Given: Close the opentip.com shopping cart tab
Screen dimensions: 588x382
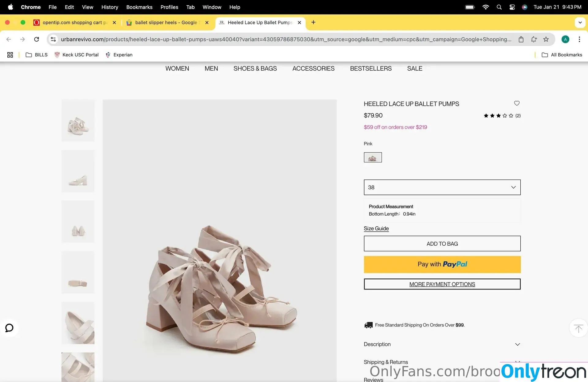Looking at the screenshot, I should coord(114,22).
